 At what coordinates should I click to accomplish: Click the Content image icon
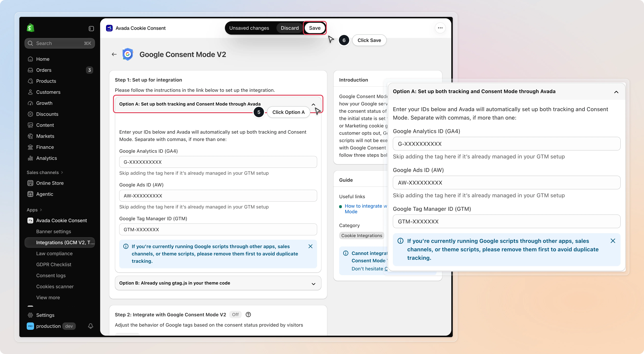(30, 125)
